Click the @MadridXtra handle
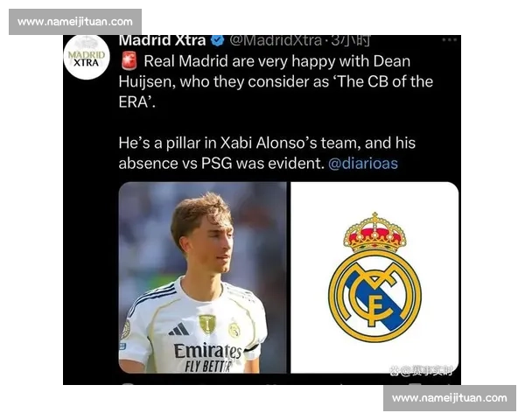This screenshot has width=525, height=420. click(276, 40)
